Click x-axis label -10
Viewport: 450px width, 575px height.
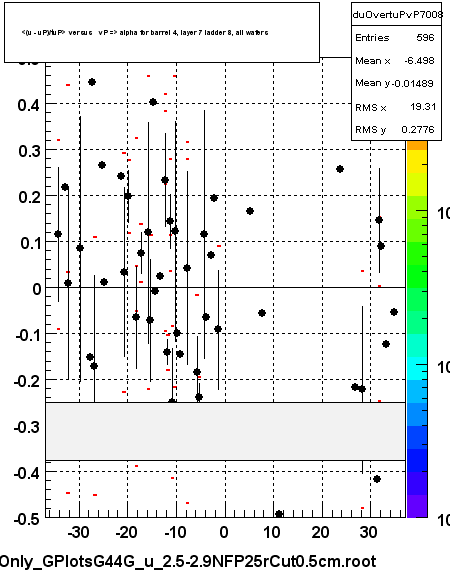point(175,532)
